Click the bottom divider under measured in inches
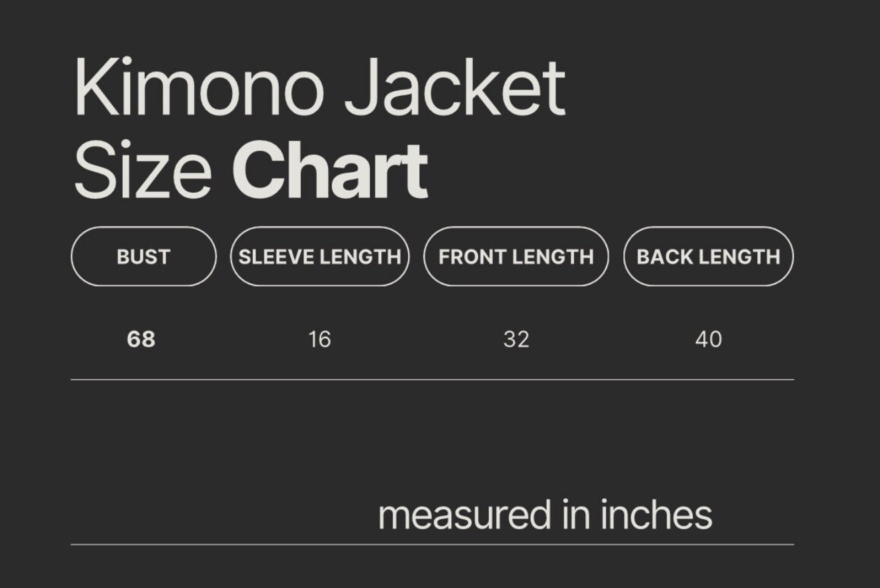The width and height of the screenshot is (880, 588). [432, 545]
